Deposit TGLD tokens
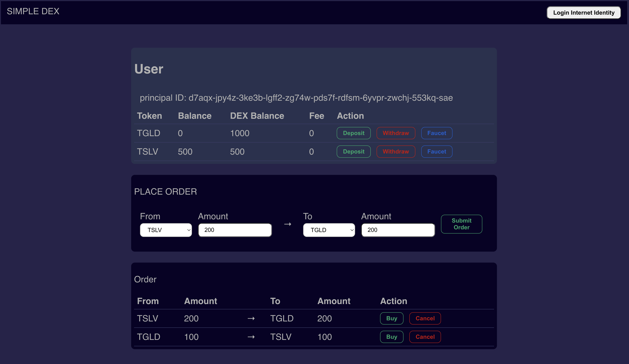This screenshot has height=364, width=629. tap(353, 133)
